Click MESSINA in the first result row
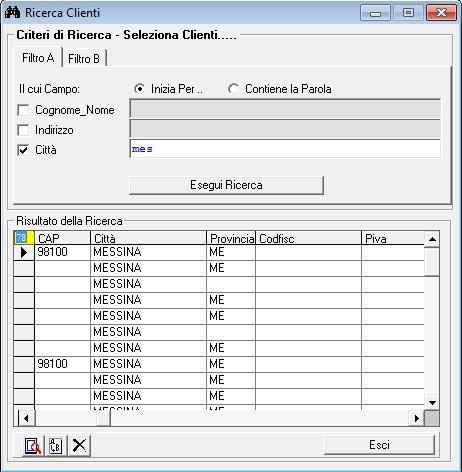Image resolution: width=462 pixels, height=472 pixels. pyautogui.click(x=148, y=252)
